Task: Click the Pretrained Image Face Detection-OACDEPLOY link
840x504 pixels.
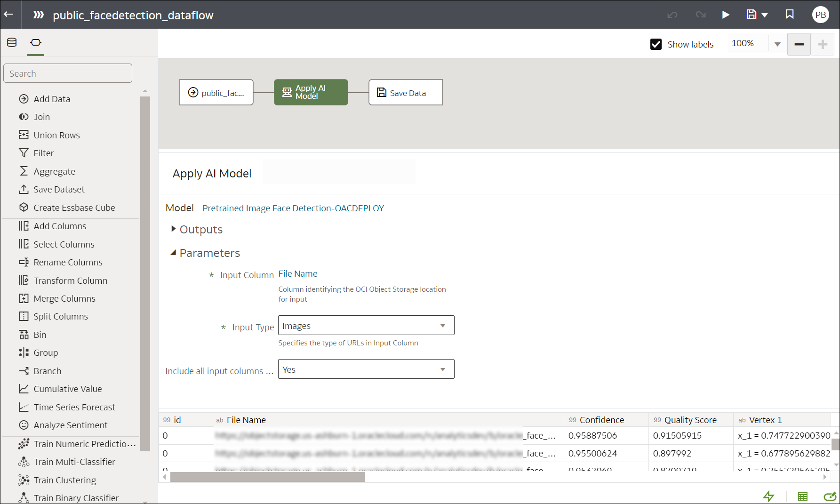Action: pyautogui.click(x=293, y=208)
